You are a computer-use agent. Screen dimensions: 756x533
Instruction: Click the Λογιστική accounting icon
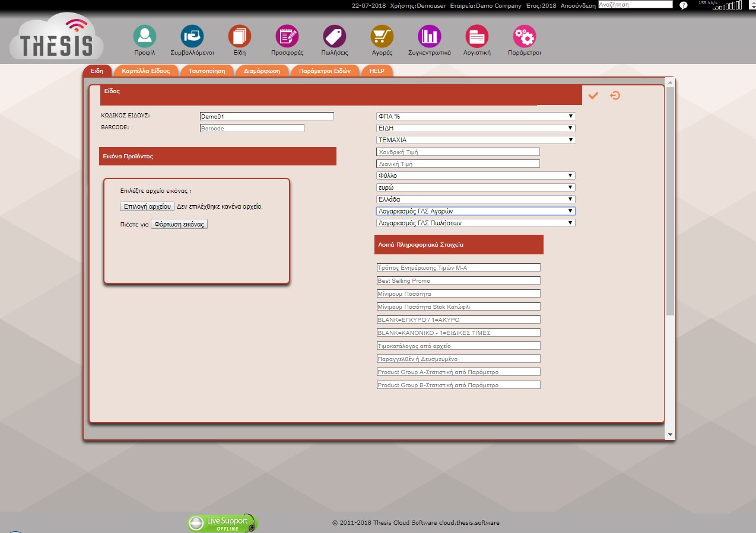coord(477,37)
